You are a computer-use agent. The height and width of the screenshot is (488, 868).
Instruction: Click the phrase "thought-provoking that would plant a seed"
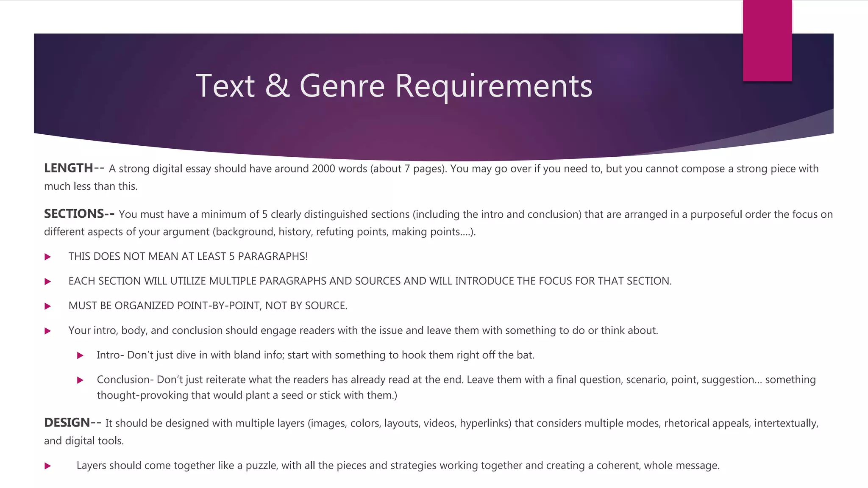200,395
